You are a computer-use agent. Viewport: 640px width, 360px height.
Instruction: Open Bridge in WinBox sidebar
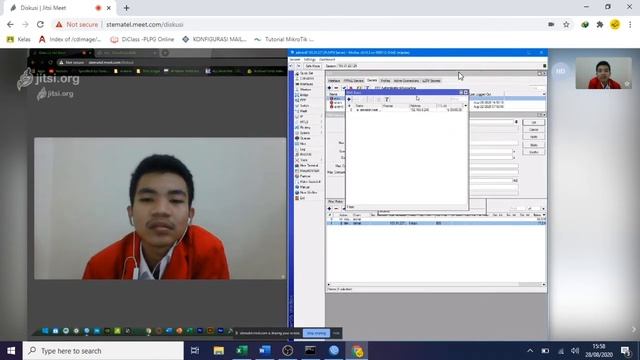click(304, 95)
